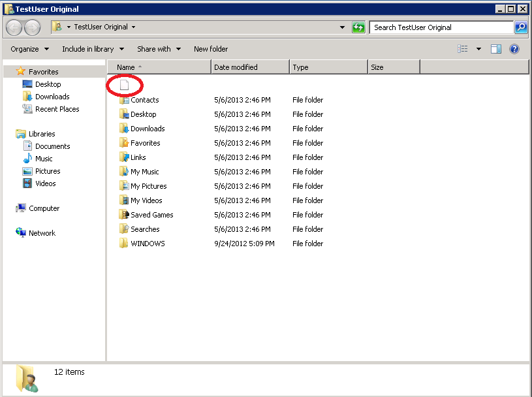Select the unnamed blank file icon

(125, 85)
